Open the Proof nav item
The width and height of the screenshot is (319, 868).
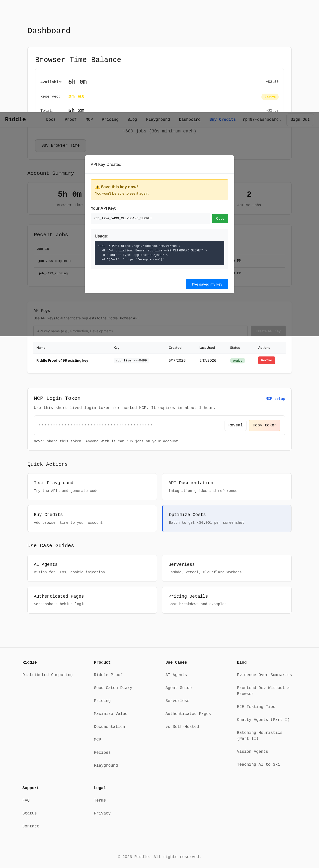click(71, 119)
